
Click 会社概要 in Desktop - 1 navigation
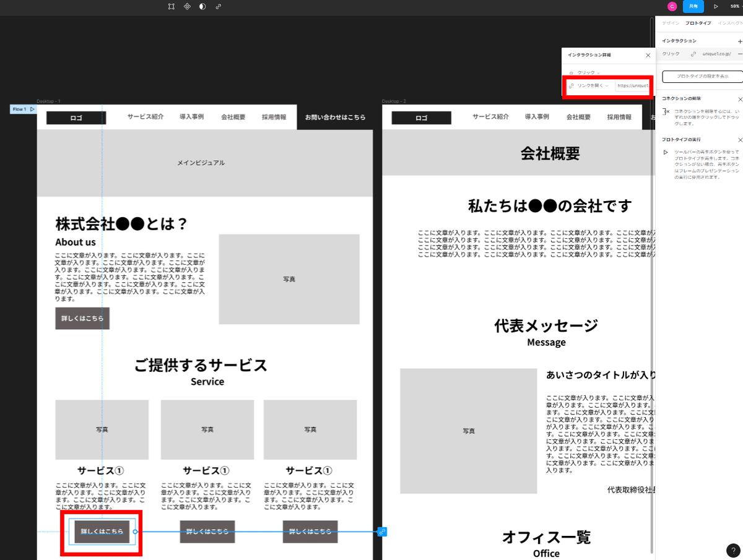coord(233,117)
